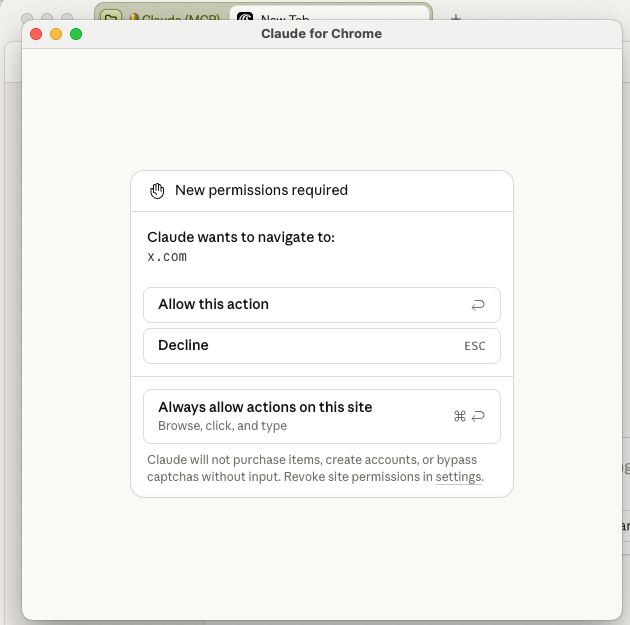Screen dimensions: 630x625
Task: Open the settings link to revoke permissions
Action: point(458,477)
